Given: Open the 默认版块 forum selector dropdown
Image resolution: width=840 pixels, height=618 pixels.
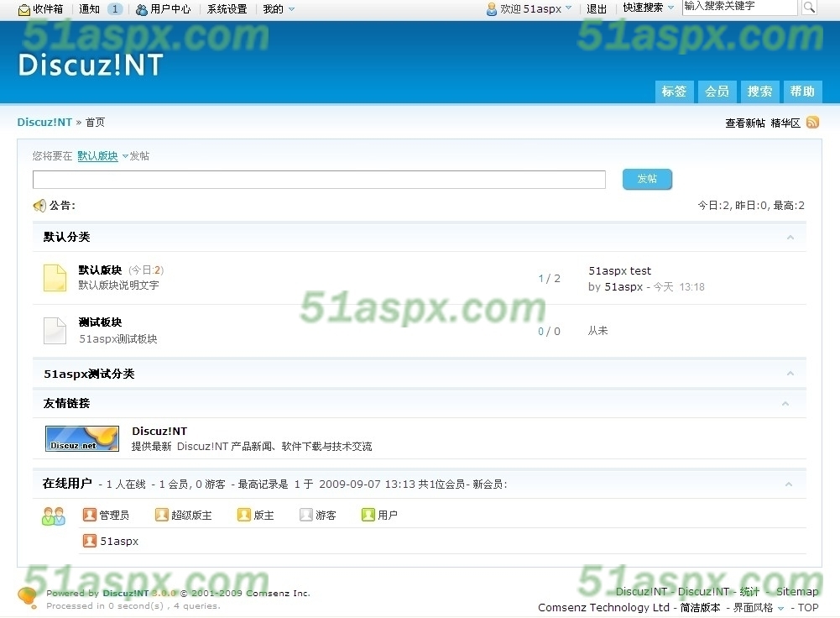Looking at the screenshot, I should point(103,156).
